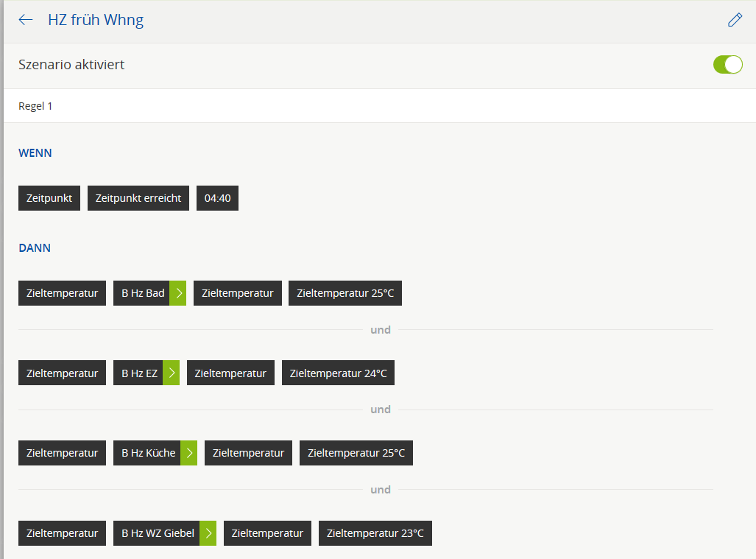Viewport: 756px width, 559px height.
Task: Click Zieltemperatur 25°C for Bad
Action: click(345, 293)
